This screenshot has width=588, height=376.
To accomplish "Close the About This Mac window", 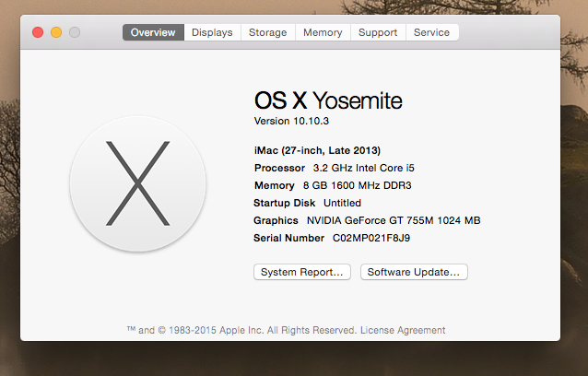I will 38,32.
